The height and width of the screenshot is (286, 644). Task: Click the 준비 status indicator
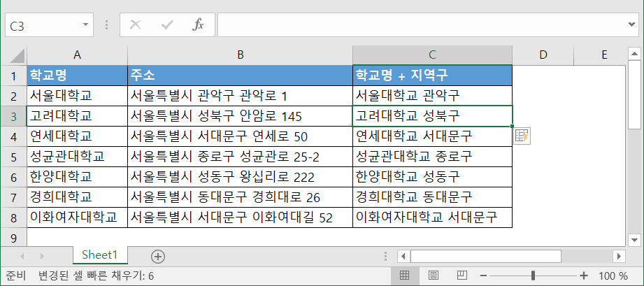pos(16,276)
